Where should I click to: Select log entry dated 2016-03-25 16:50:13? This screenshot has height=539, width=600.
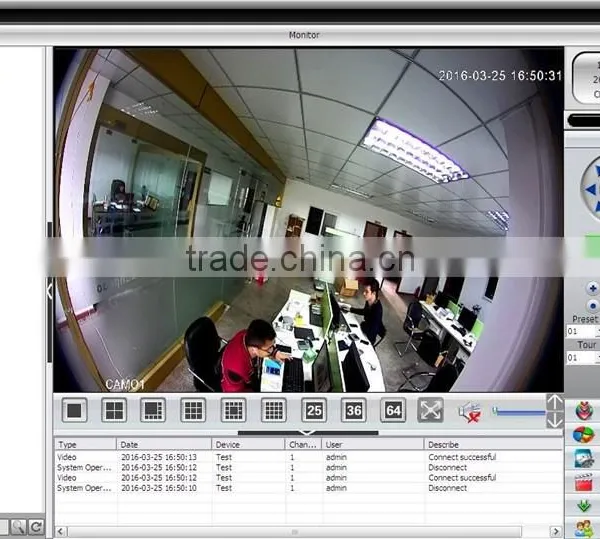point(308,457)
